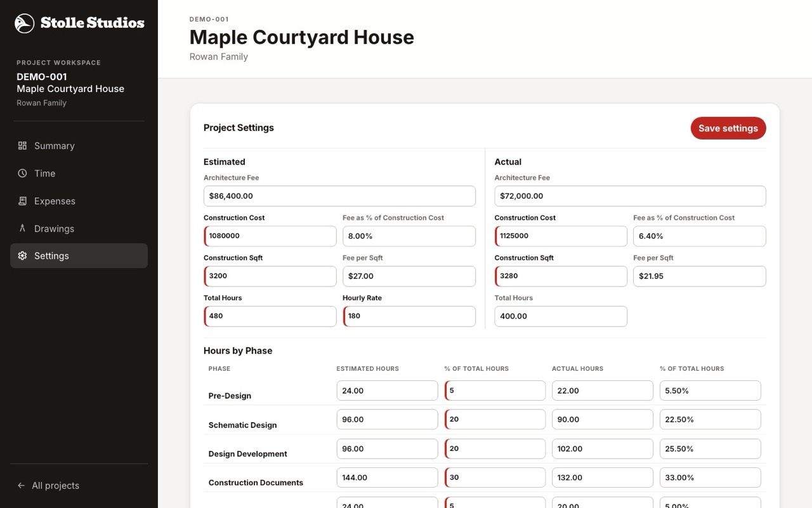The image size is (812, 508).
Task: Click the Estimated section heading
Action: click(225, 162)
